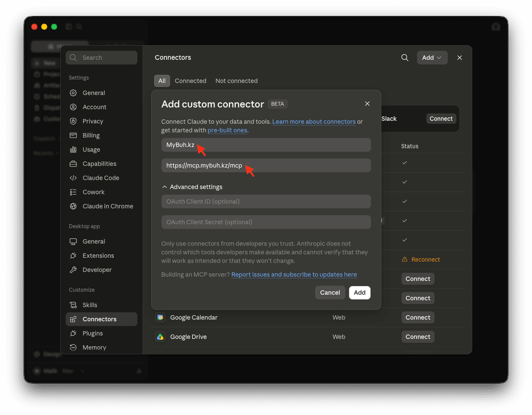The width and height of the screenshot is (532, 415).
Task: Connect Google Calendar
Action: (418, 317)
